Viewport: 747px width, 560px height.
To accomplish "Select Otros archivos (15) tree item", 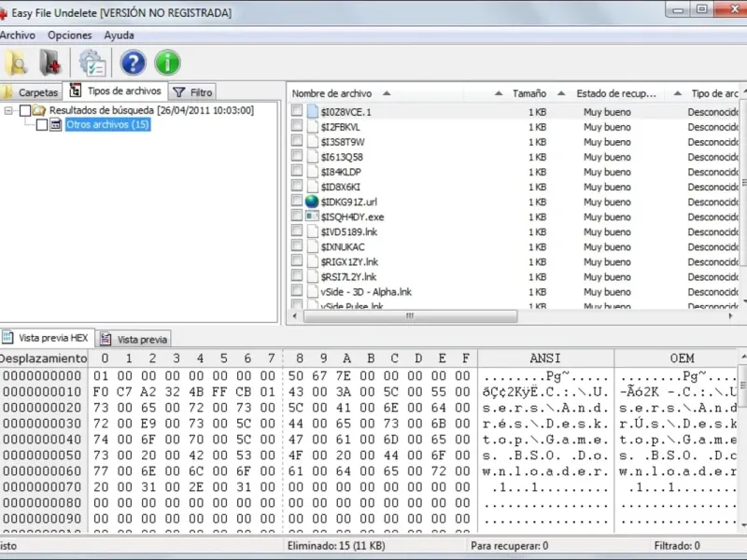I will (x=107, y=125).
